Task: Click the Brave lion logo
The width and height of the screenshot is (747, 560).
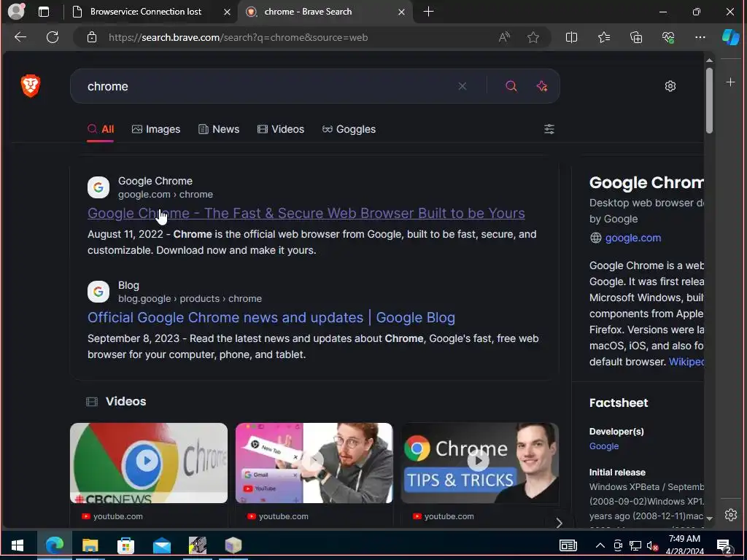Action: pos(31,86)
